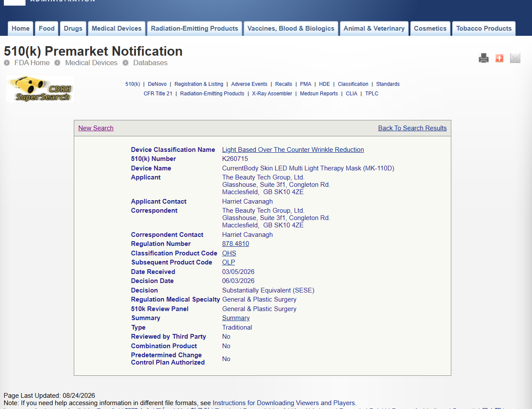Open the CLIA link
The image size is (532, 409).
coord(352,94)
